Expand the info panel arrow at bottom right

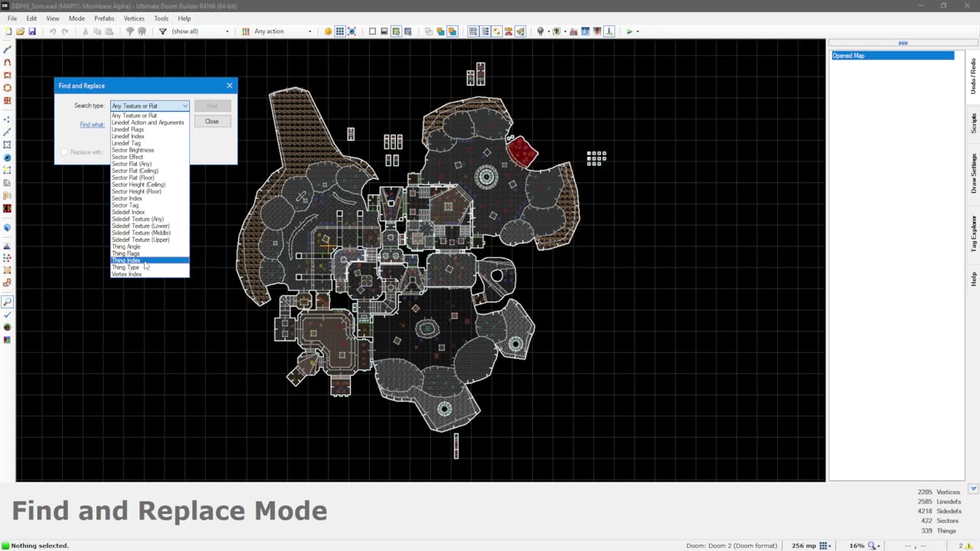pyautogui.click(x=973, y=489)
